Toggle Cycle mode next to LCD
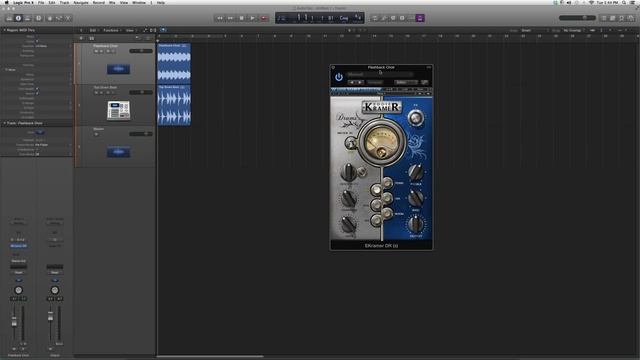Screen dimensions: 640x360 point(375,18)
